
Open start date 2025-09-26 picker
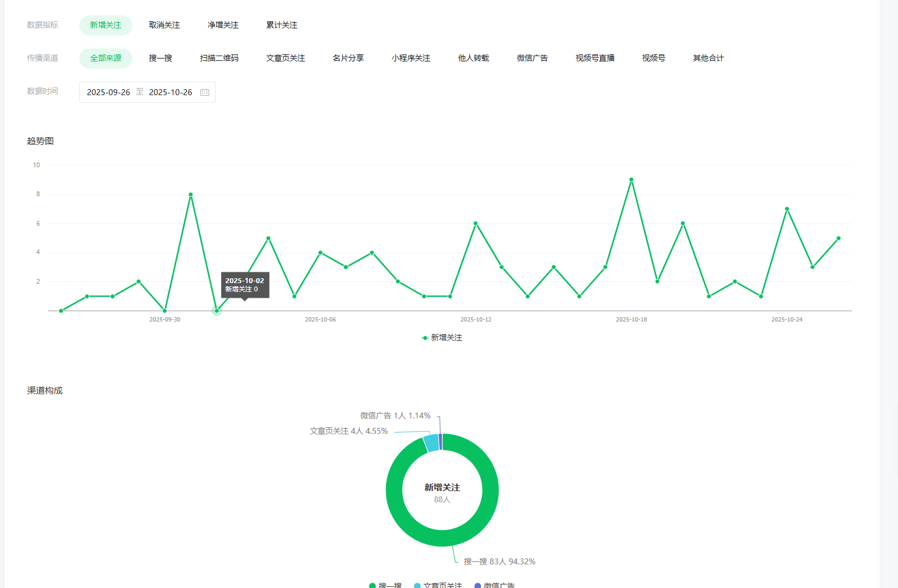pos(108,92)
